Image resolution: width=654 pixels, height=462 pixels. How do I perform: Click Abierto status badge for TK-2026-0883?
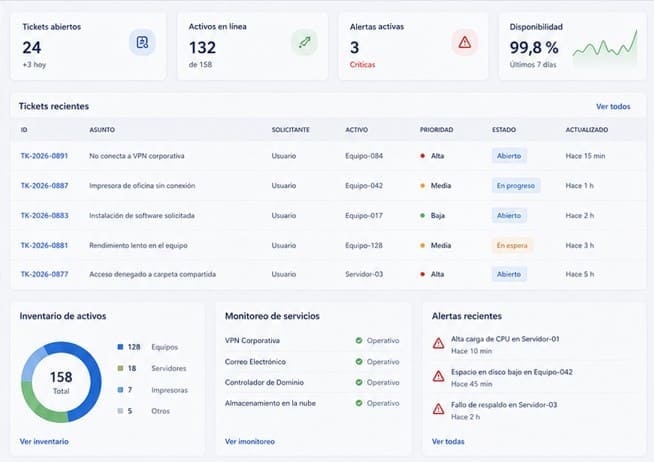click(x=509, y=216)
